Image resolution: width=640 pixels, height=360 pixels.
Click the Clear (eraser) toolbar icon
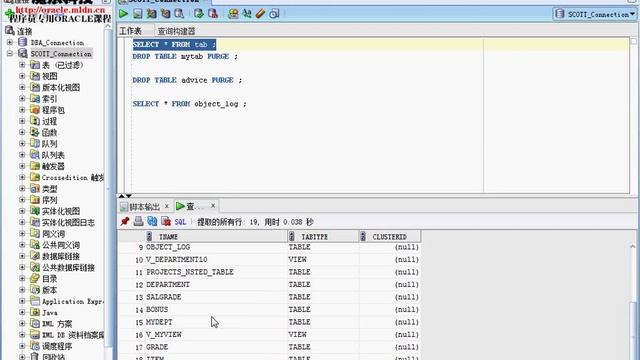[260, 13]
